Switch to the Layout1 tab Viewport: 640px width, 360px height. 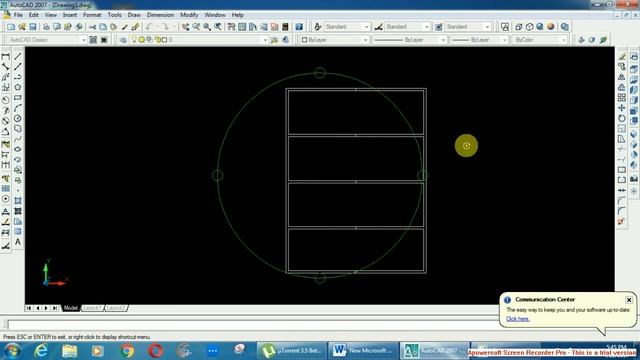92,308
